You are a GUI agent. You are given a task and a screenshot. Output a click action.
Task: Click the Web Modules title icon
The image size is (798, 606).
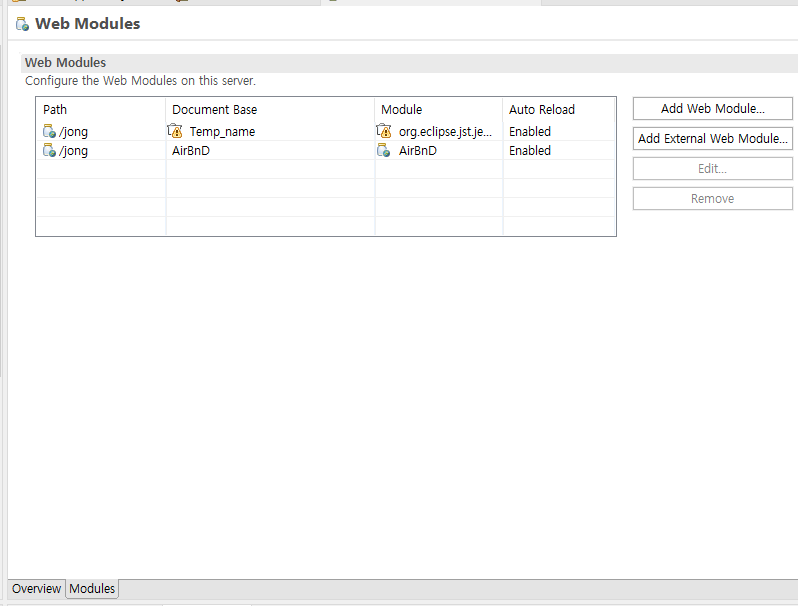(22, 24)
